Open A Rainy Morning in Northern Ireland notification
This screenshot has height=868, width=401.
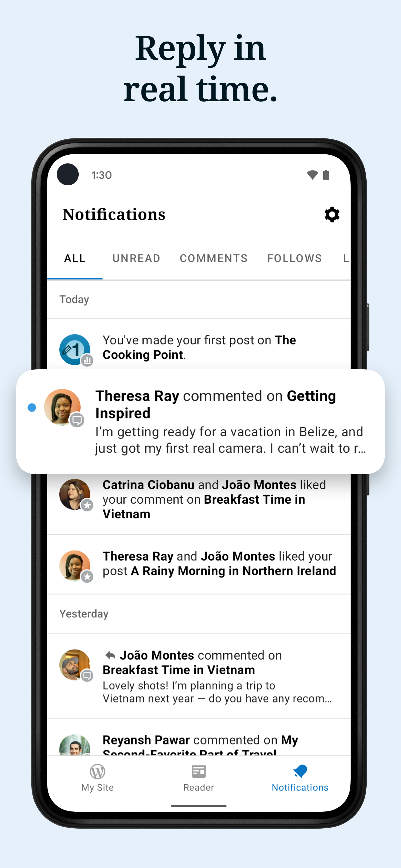[x=199, y=564]
